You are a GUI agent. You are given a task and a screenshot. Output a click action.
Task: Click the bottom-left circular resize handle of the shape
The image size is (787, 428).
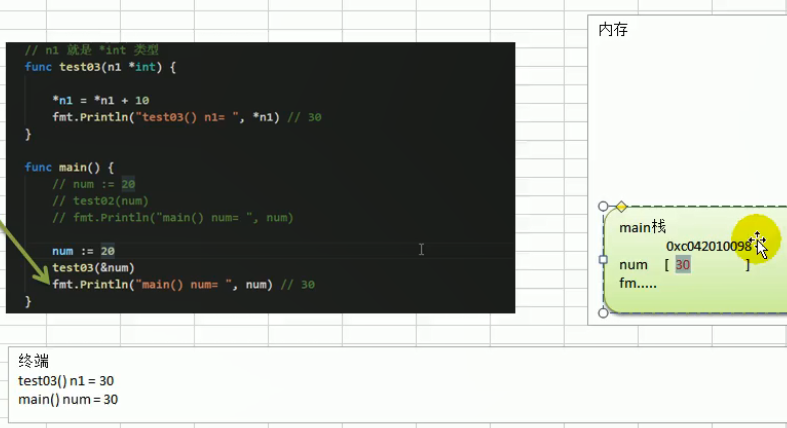tap(603, 313)
